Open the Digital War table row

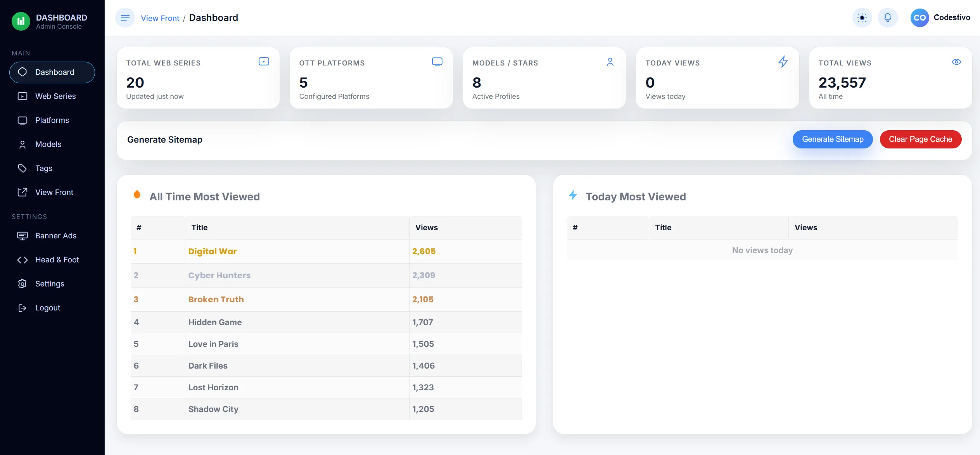pyautogui.click(x=326, y=251)
